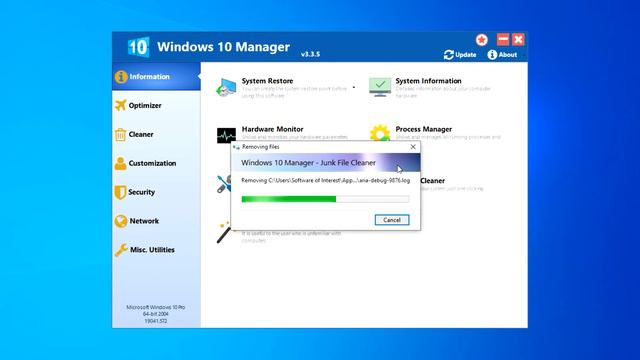Open the Customization sidebar tab
The image size is (640, 360).
pyautogui.click(x=156, y=163)
